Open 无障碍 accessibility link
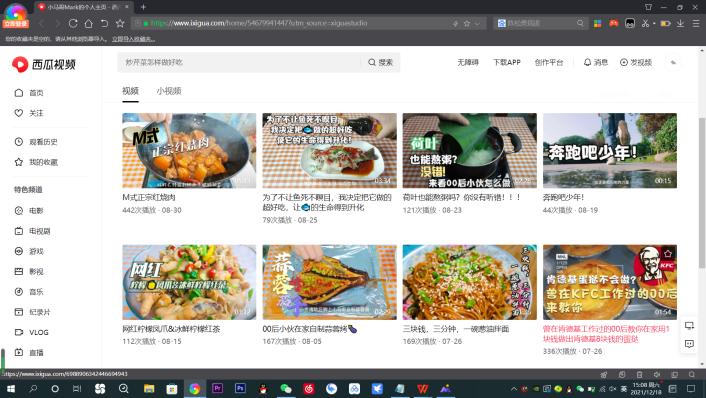 (x=468, y=62)
